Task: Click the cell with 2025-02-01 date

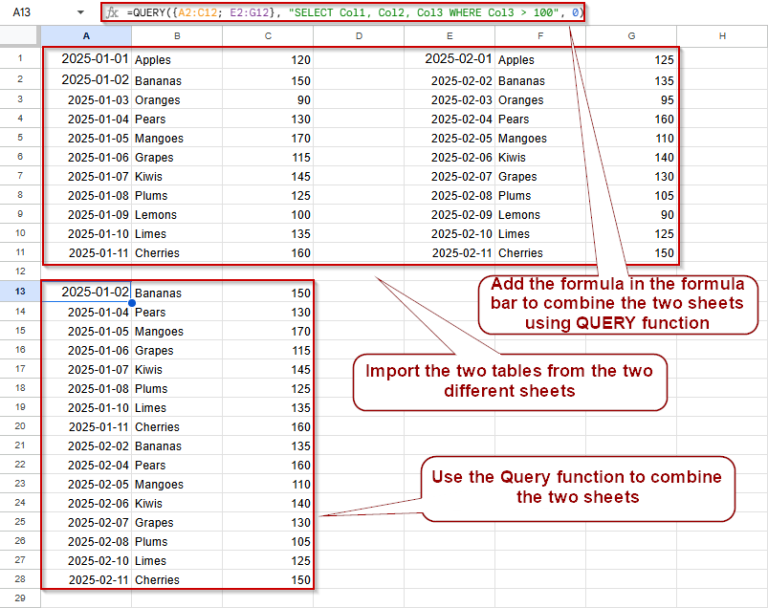Action: [458, 60]
